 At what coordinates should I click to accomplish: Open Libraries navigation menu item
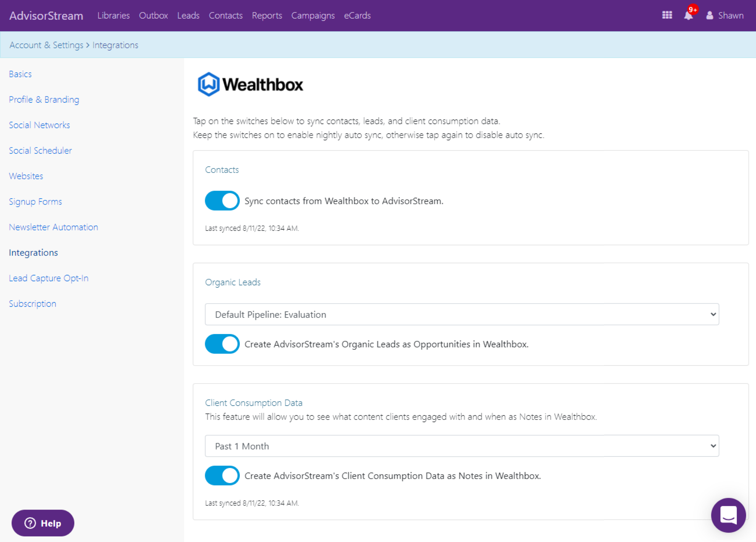pos(113,16)
